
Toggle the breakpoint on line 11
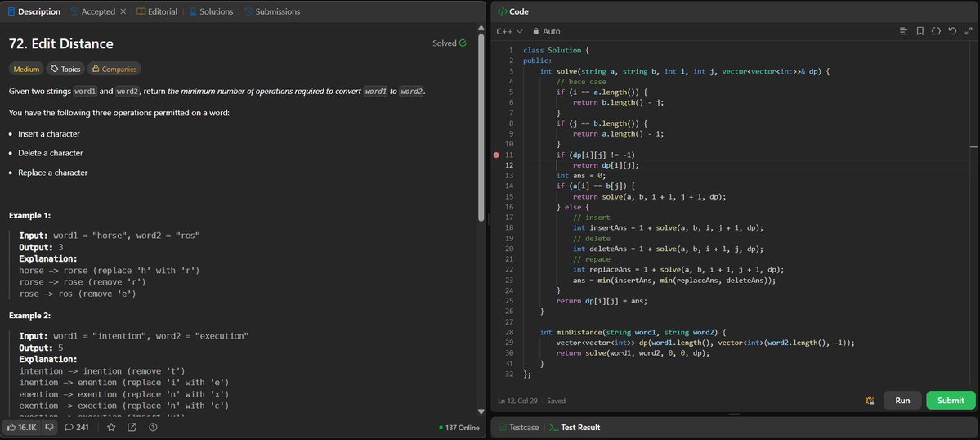click(x=496, y=155)
